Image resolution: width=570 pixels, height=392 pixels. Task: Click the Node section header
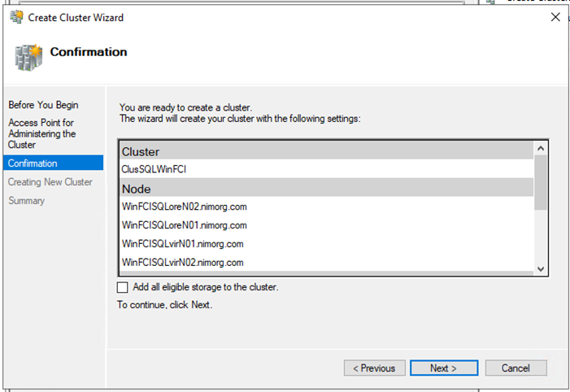[x=326, y=189]
